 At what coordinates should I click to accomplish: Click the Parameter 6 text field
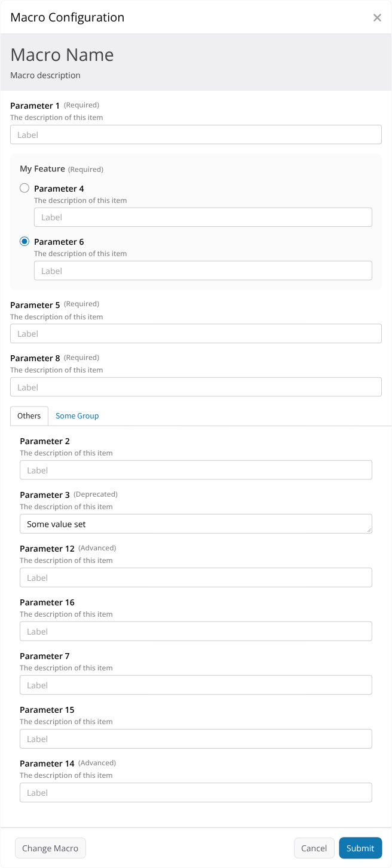[x=203, y=270]
